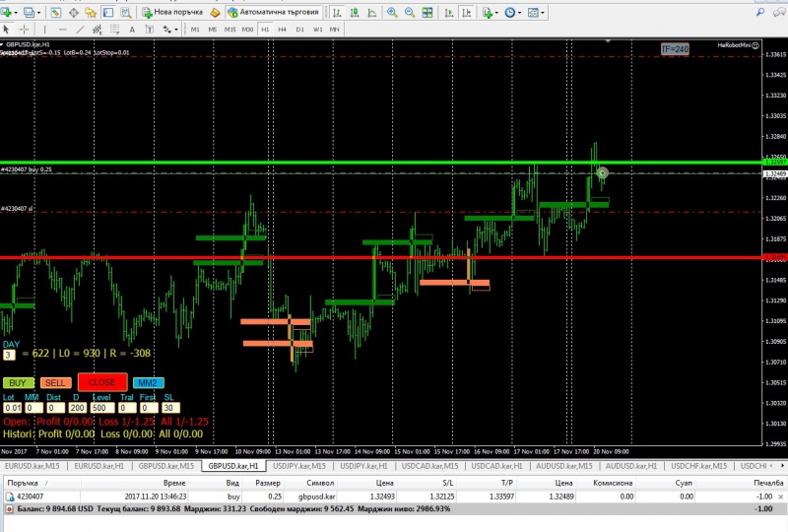Click the SL input field 30
Viewport: 788px width, 532px height.
click(170, 408)
